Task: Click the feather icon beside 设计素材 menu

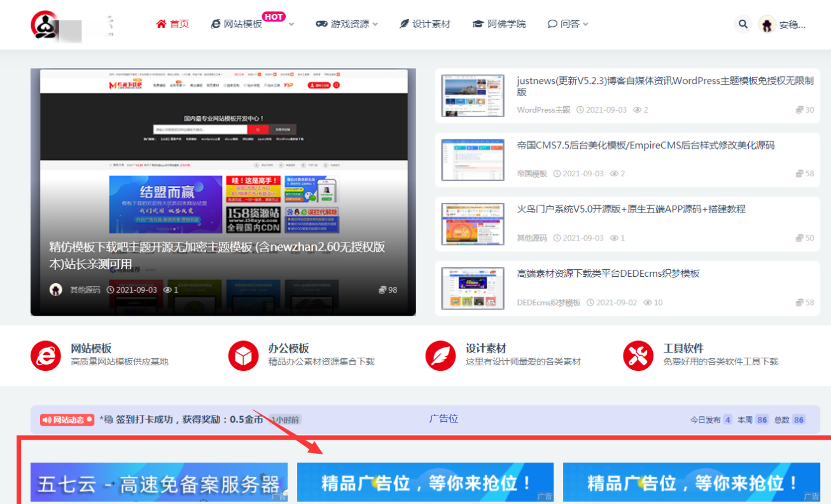Action: click(404, 24)
